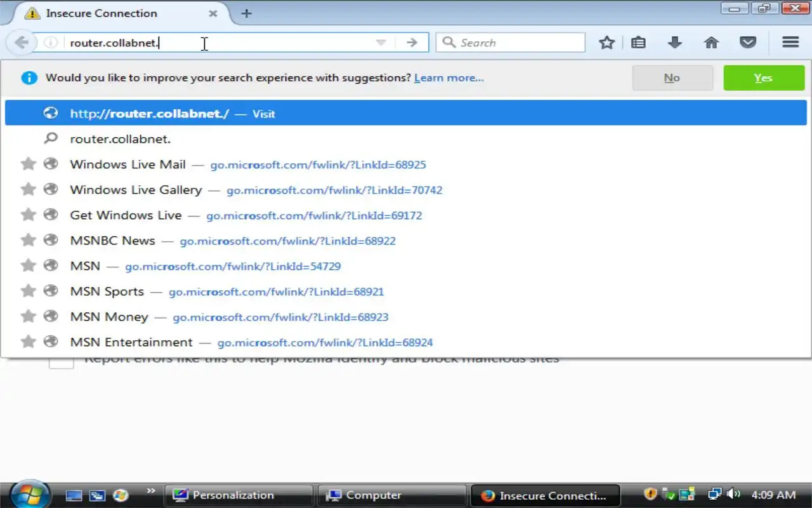Open Pocket icon in toolbar

click(x=749, y=43)
